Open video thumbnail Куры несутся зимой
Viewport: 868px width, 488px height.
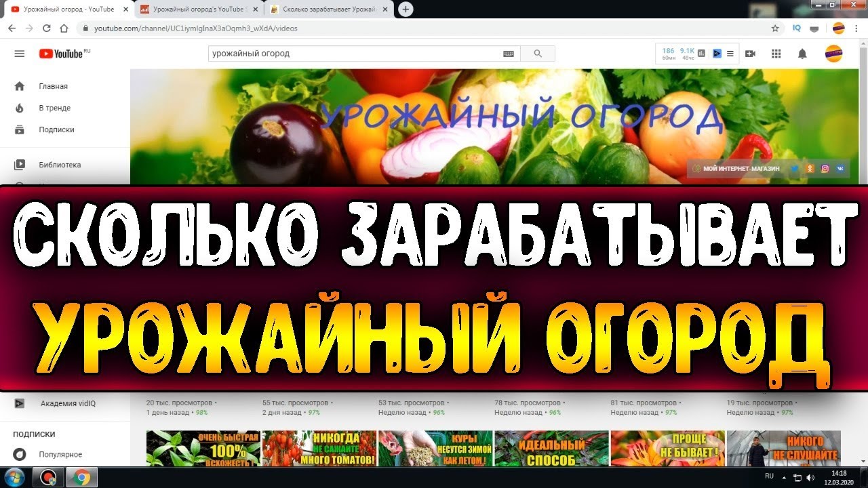(435, 449)
